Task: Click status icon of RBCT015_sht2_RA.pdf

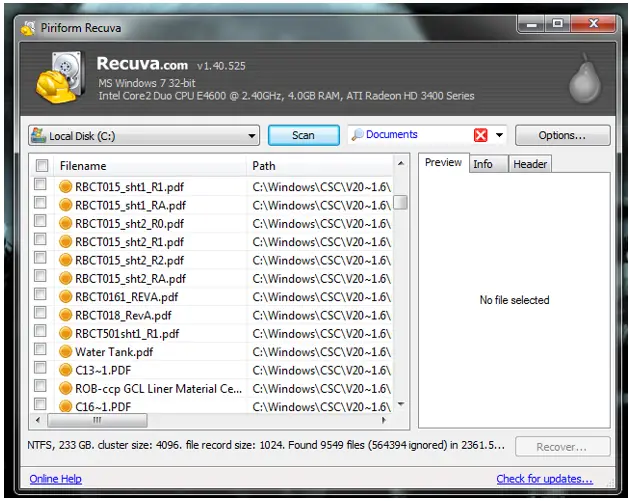Action: pos(65,278)
